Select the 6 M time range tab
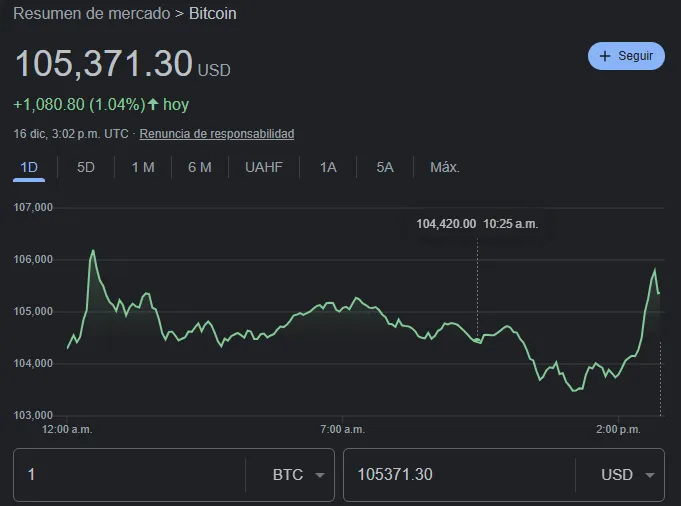Screen dimensions: 681x506 point(200,167)
